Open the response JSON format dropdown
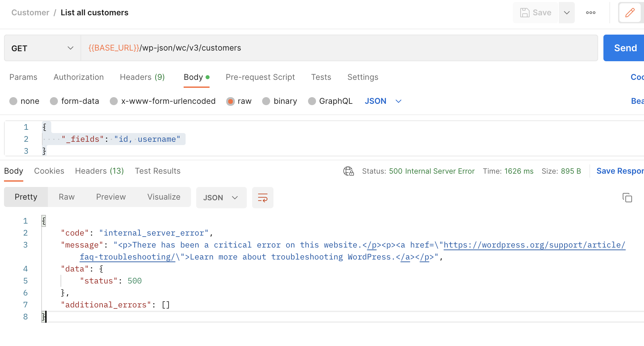 point(222,198)
